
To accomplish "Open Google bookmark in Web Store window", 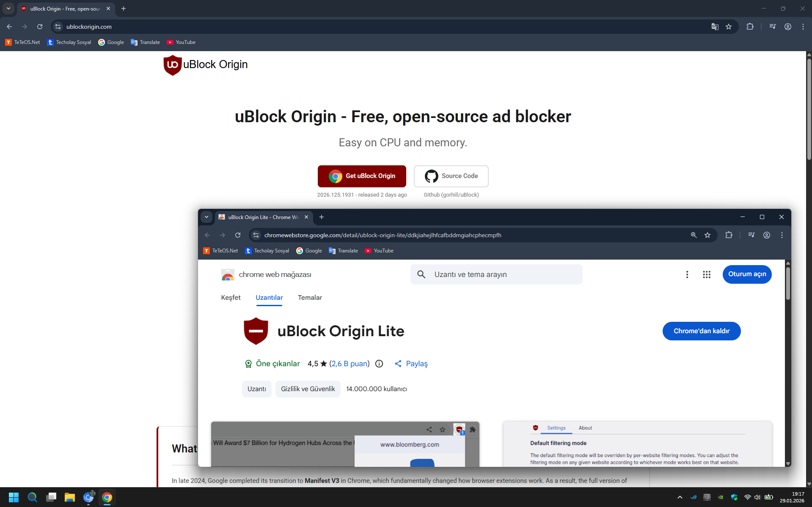I will [309, 251].
